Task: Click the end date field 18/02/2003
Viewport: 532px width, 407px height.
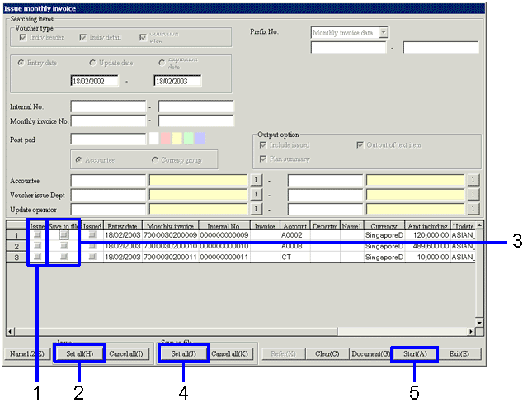Action: tap(177, 81)
